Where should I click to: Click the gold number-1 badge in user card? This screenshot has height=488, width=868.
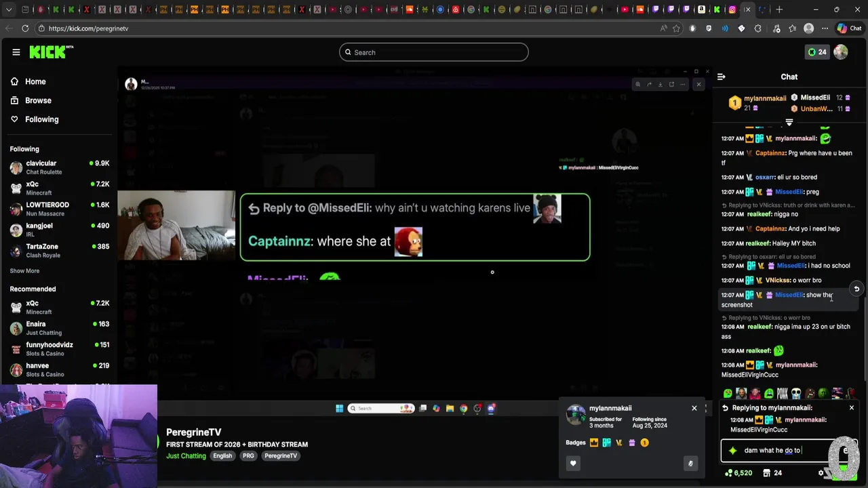[644, 443]
